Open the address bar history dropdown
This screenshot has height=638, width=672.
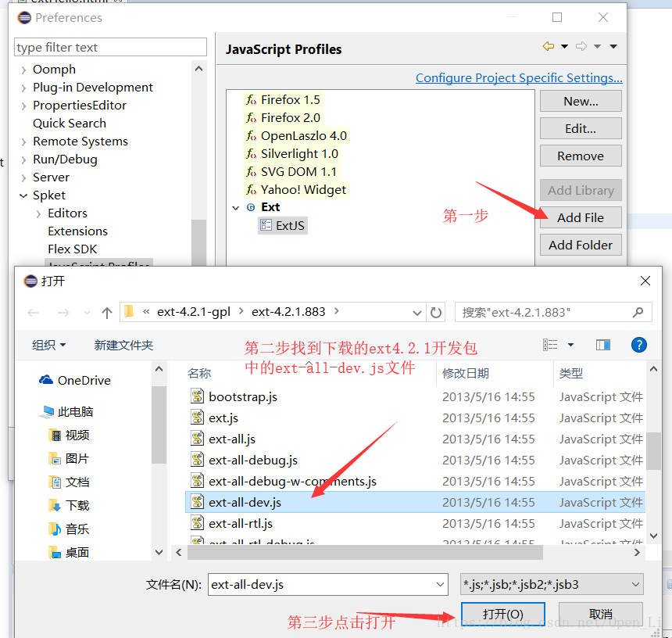coord(417,313)
